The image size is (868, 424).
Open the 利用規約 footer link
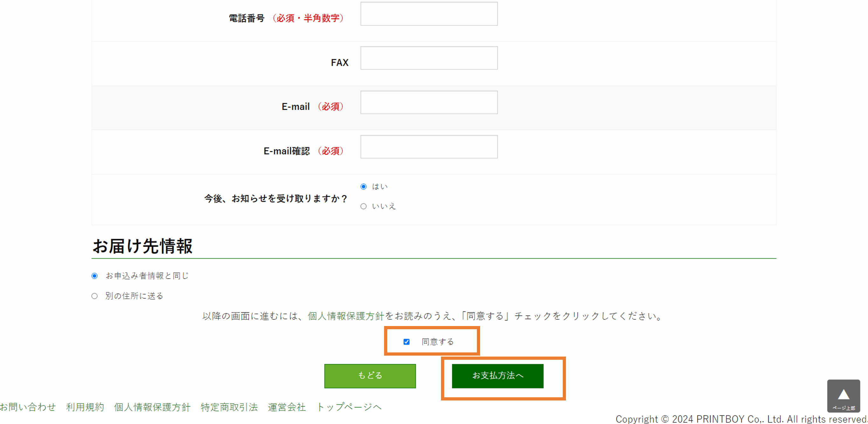[x=85, y=407]
